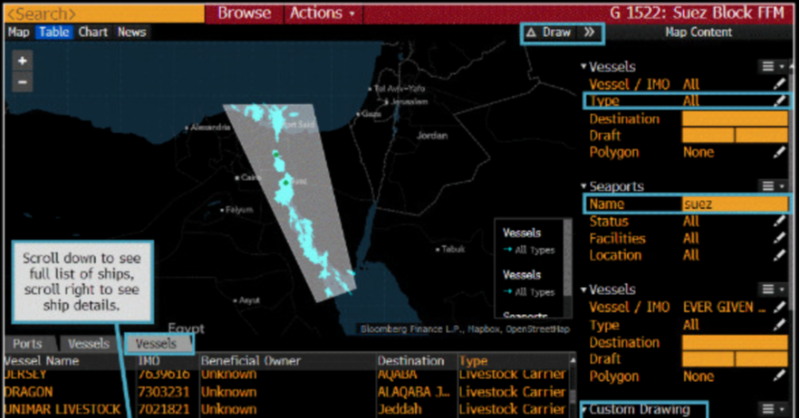
Task: Switch to the News tab
Action: [x=132, y=32]
